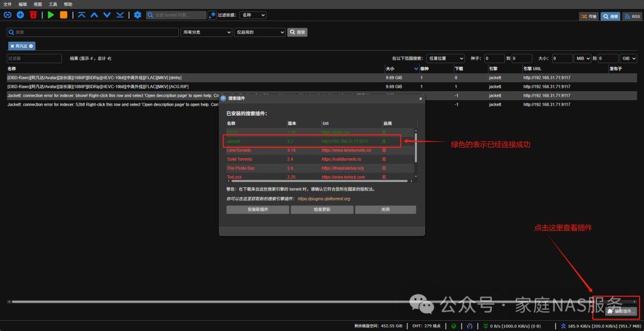Image resolution: width=644 pixels, height=331 pixels.
Task: Switch to the 传输 tab
Action: point(589,17)
